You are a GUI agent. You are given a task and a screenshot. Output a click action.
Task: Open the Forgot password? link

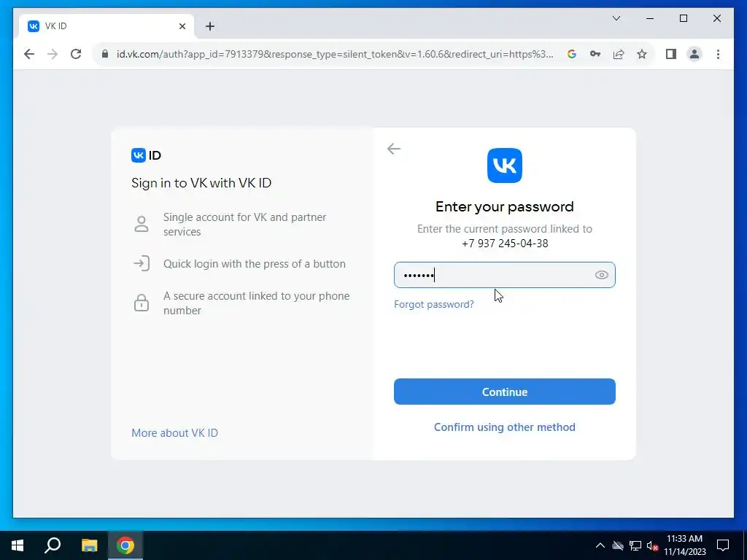(434, 304)
